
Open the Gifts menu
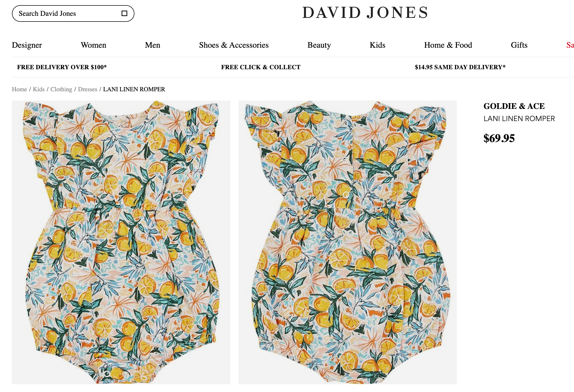(519, 45)
